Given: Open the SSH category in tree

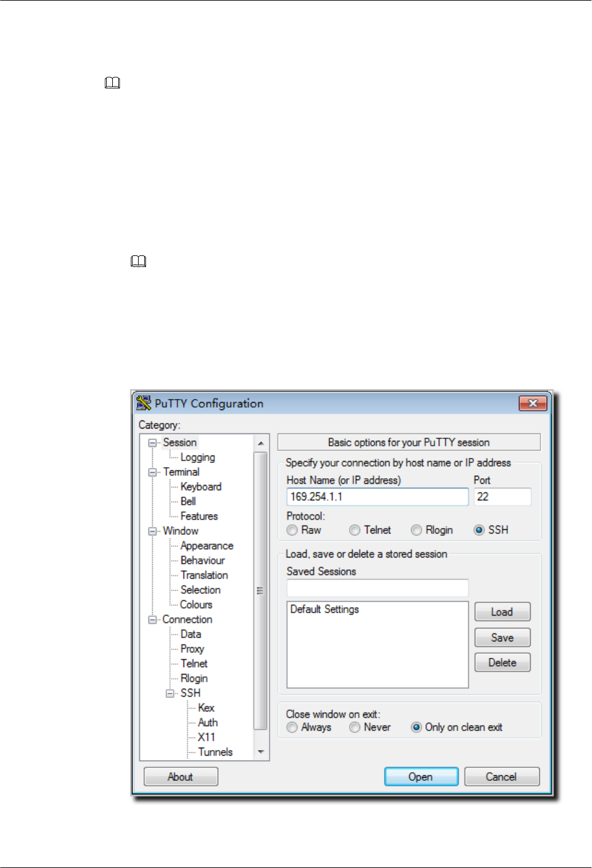Looking at the screenshot, I should (x=190, y=693).
